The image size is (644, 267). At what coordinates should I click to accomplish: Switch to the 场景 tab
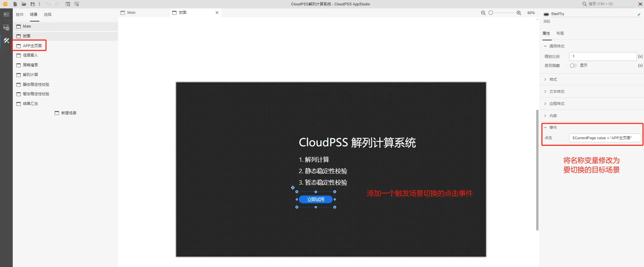[x=34, y=14]
